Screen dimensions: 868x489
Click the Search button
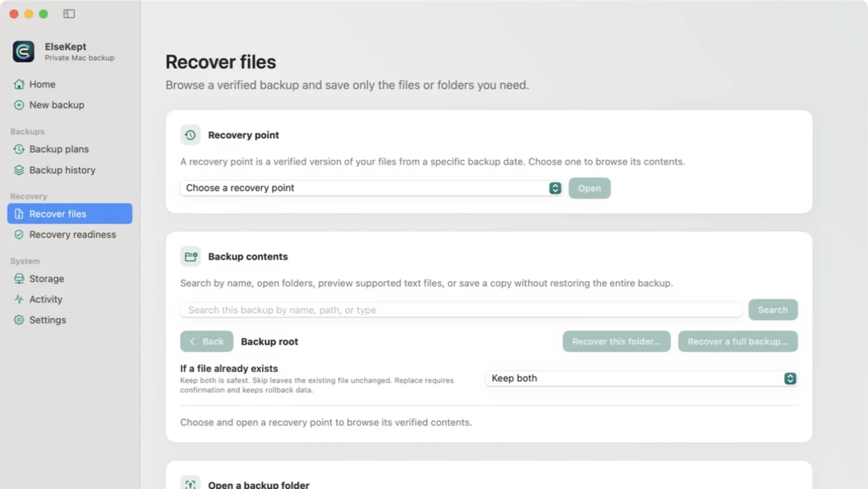(773, 310)
